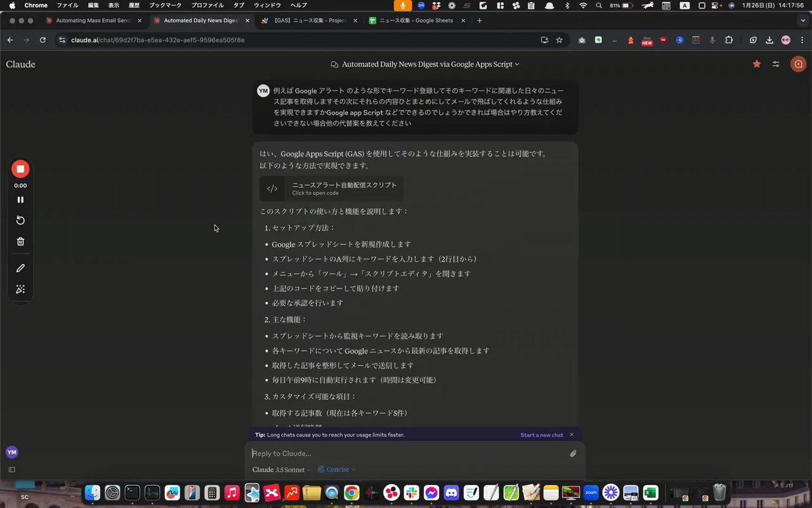Open a new browser tab with plus button

coord(479,20)
